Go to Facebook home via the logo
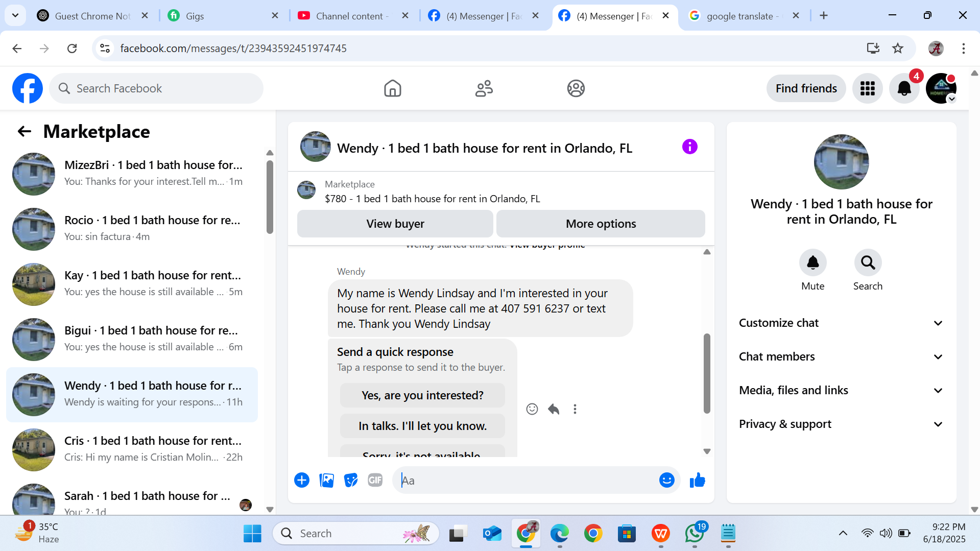The image size is (980, 551). click(28, 88)
